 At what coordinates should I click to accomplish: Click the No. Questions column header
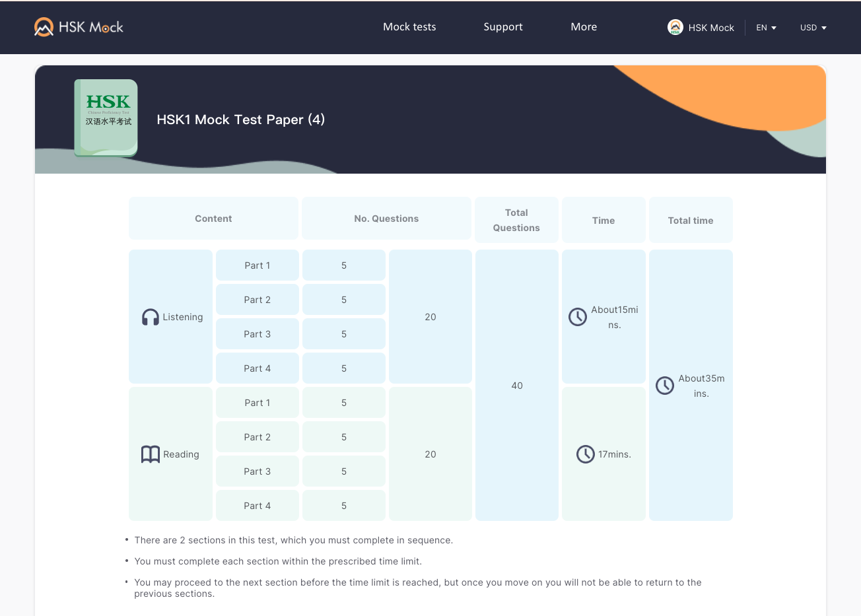coord(386,219)
